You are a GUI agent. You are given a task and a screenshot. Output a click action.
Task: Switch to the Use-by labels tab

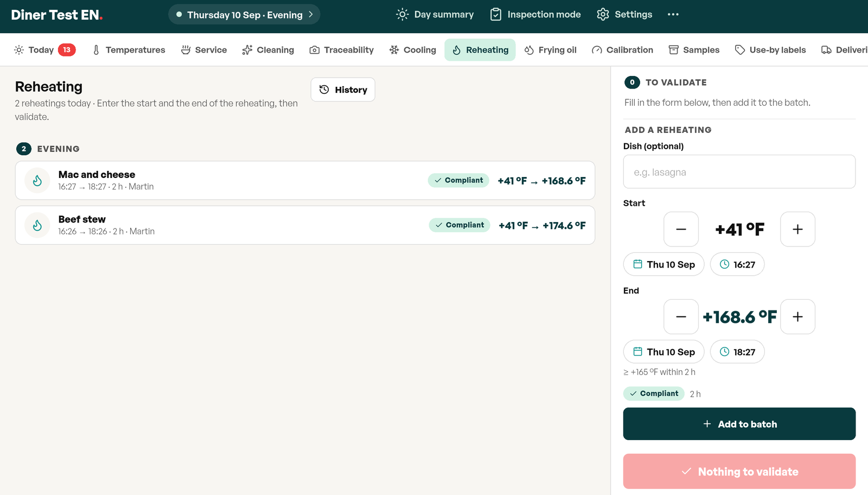point(770,50)
